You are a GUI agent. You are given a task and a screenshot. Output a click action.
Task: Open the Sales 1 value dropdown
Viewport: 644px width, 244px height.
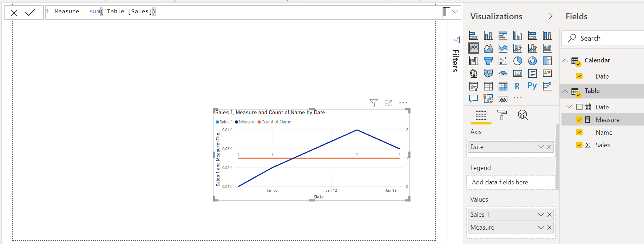point(541,215)
